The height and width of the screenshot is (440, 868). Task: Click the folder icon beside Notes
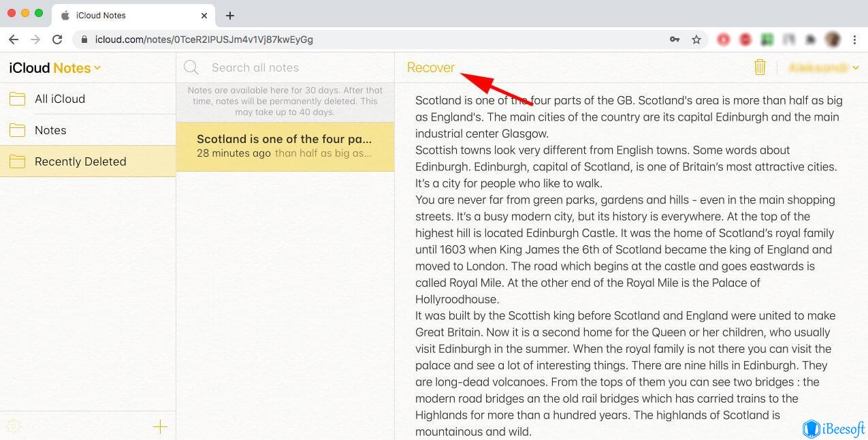tap(17, 130)
